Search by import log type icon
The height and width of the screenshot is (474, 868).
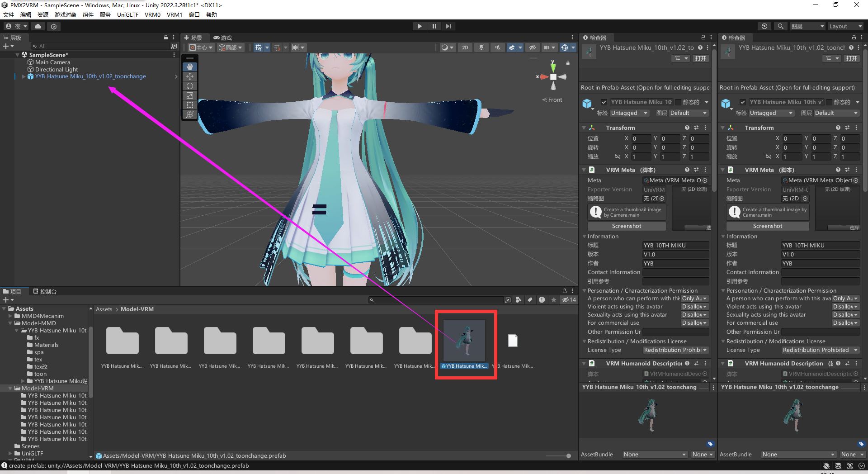[x=542, y=300]
